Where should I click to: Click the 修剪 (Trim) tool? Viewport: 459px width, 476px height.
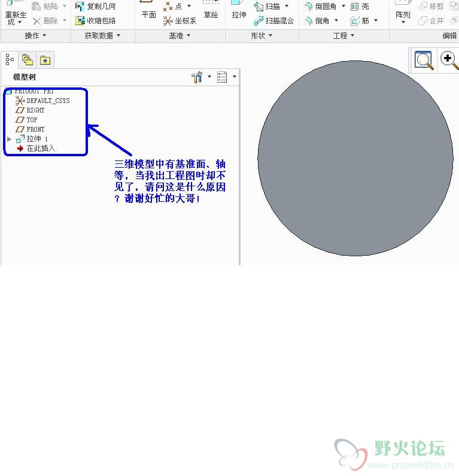tap(431, 6)
